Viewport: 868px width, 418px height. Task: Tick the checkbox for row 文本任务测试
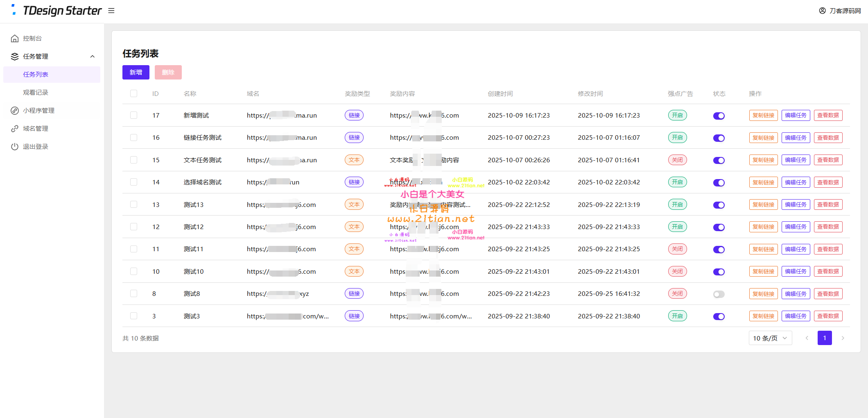tap(133, 160)
